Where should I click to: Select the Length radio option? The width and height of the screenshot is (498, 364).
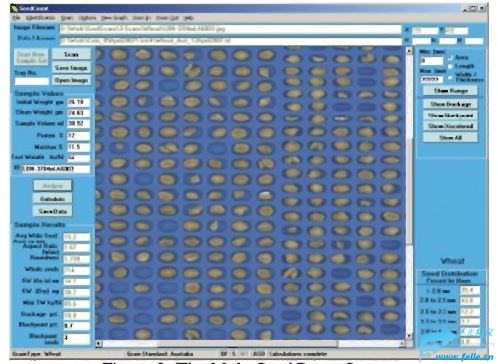click(x=450, y=66)
